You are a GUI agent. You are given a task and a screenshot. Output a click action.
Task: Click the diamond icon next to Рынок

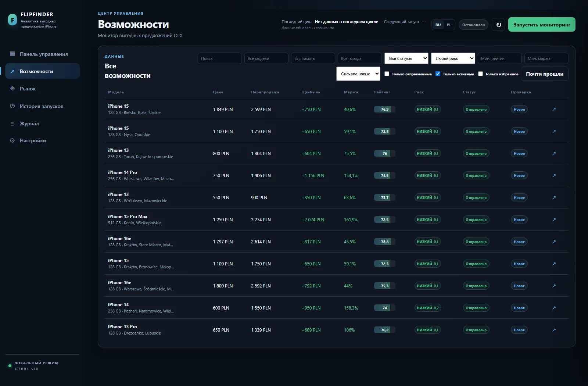pos(12,88)
